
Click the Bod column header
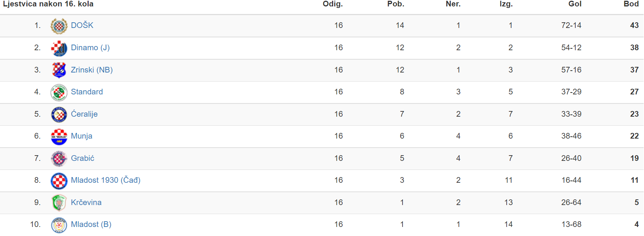(x=631, y=4)
